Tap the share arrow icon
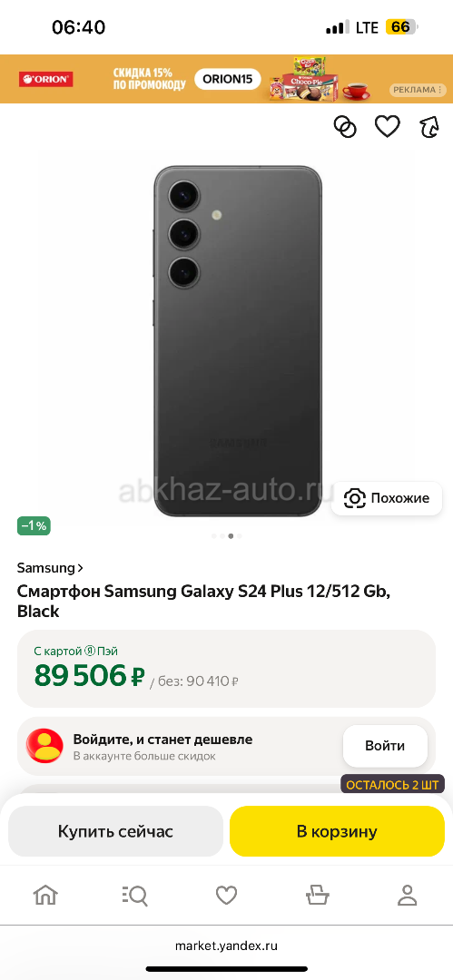The width and height of the screenshot is (453, 980). (429, 128)
